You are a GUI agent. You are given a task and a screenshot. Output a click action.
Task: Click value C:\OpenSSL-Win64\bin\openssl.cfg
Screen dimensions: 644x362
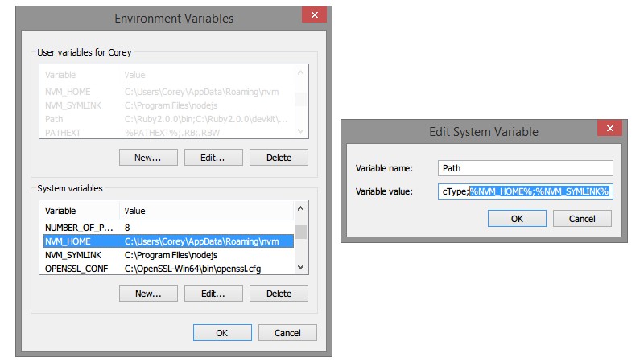coord(192,269)
